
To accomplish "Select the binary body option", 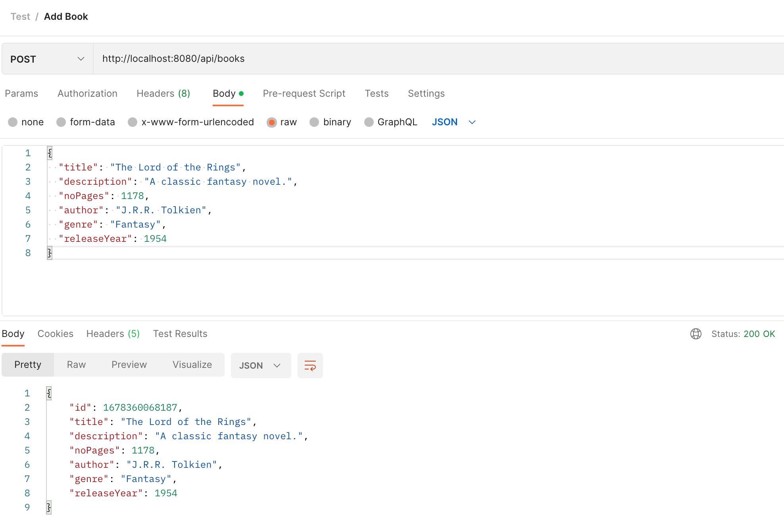I will click(x=314, y=122).
